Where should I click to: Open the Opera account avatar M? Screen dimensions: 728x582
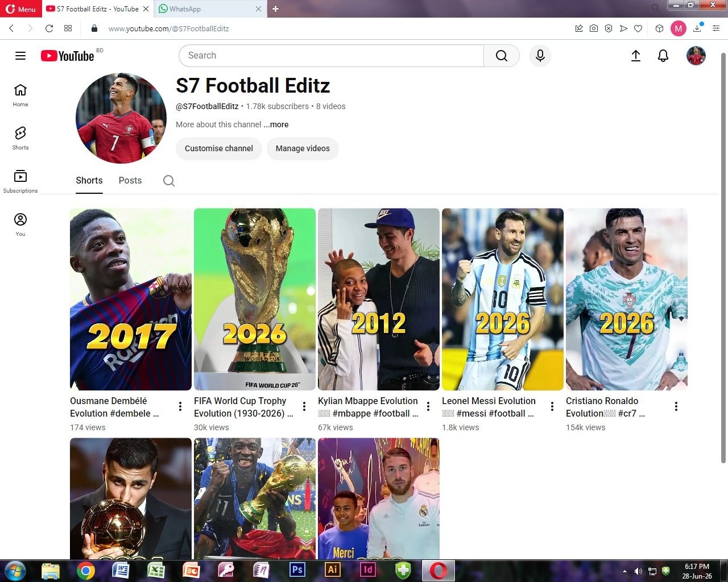(679, 28)
